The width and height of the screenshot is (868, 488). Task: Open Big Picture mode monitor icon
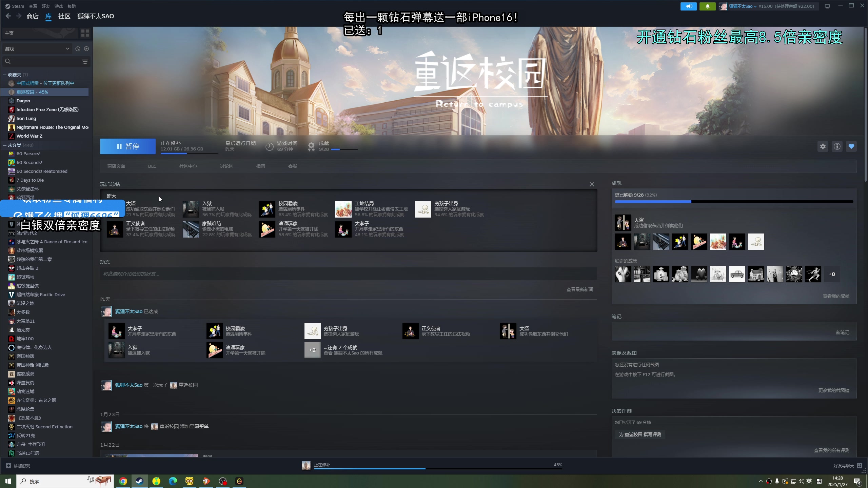tap(827, 6)
